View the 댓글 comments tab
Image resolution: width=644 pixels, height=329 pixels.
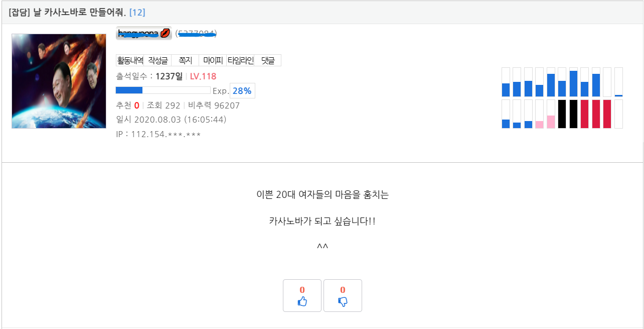[x=268, y=60]
